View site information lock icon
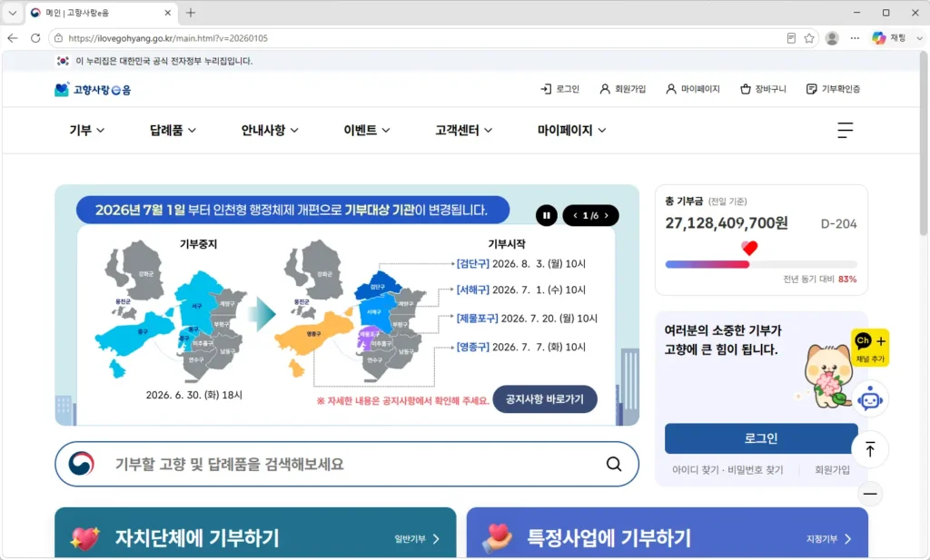 (x=58, y=38)
